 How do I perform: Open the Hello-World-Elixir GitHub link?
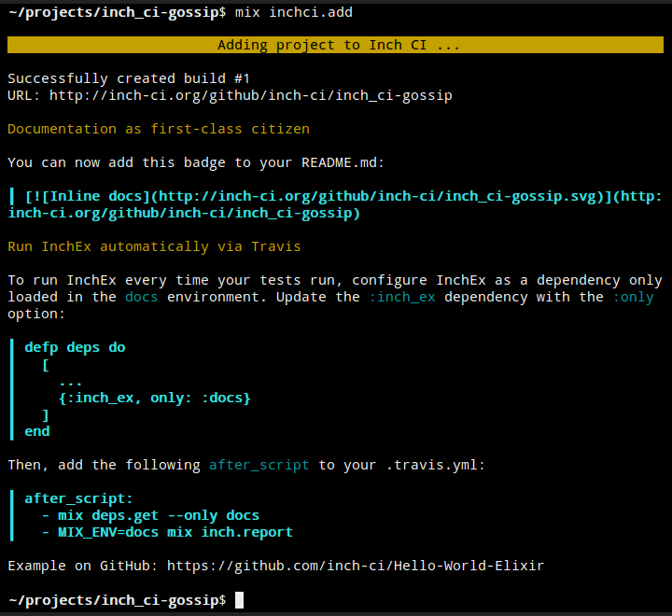pyautogui.click(x=356, y=566)
